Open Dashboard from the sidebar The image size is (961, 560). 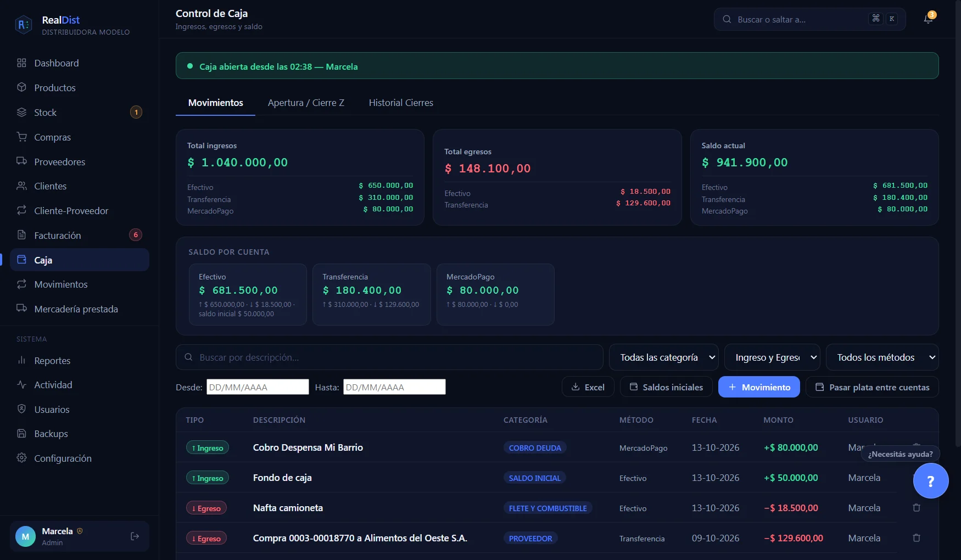point(80,63)
